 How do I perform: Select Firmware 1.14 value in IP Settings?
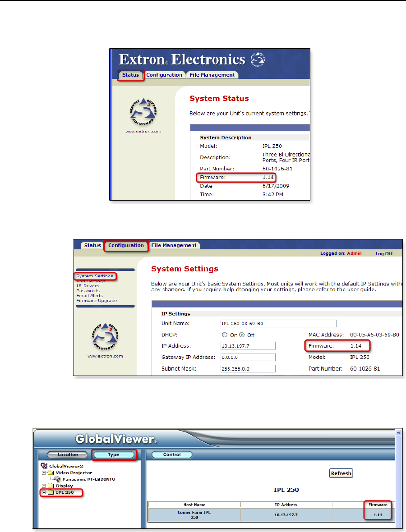tap(356, 346)
